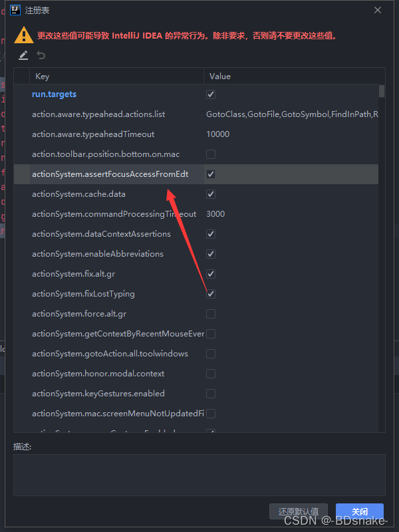
Task: Toggle actionSystem.cache.data checkbox
Action: point(211,194)
